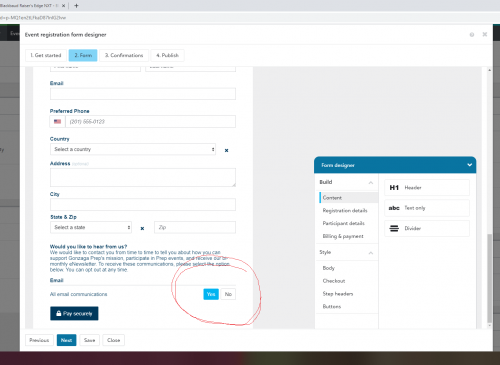Click inside the Address text area

[143, 177]
